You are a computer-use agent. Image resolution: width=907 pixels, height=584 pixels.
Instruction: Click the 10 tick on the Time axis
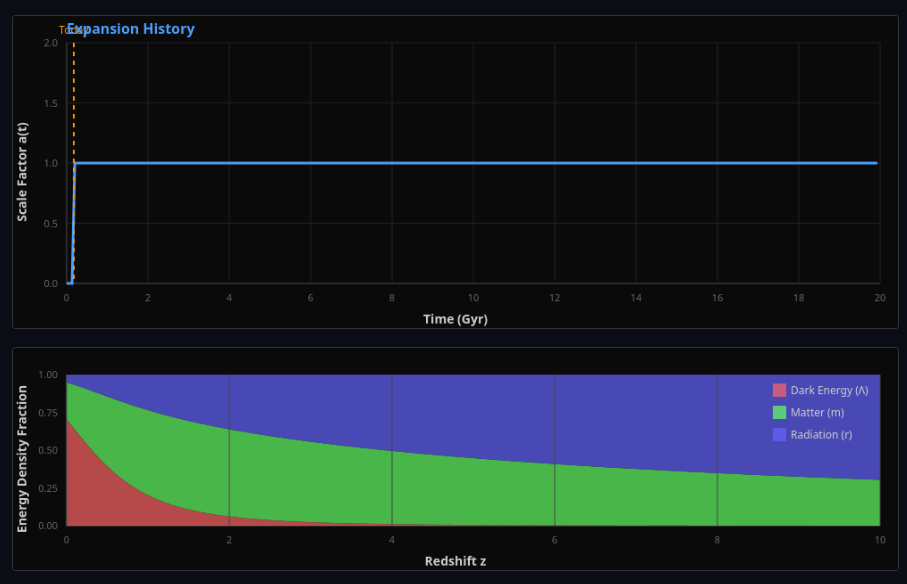pyautogui.click(x=473, y=298)
